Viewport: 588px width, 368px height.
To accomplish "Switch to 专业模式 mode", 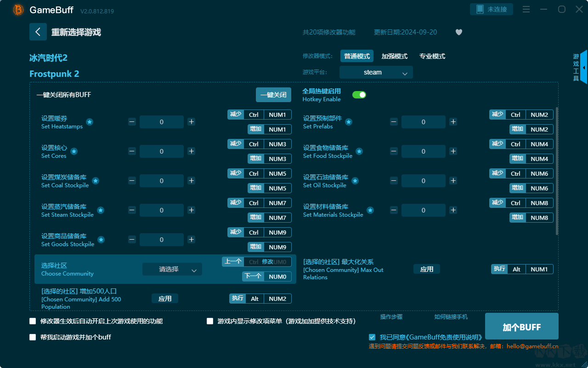I will tap(432, 56).
